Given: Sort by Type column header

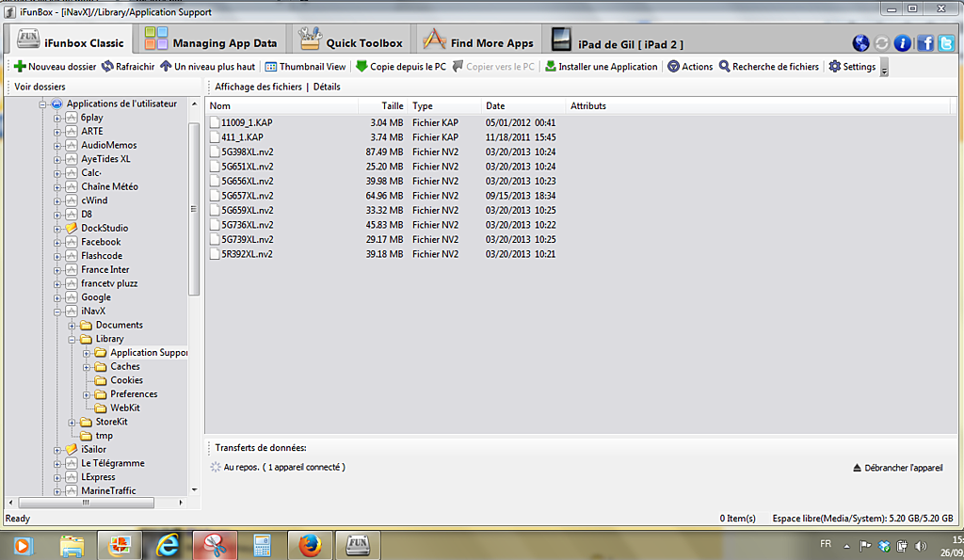Looking at the screenshot, I should click(x=444, y=105).
